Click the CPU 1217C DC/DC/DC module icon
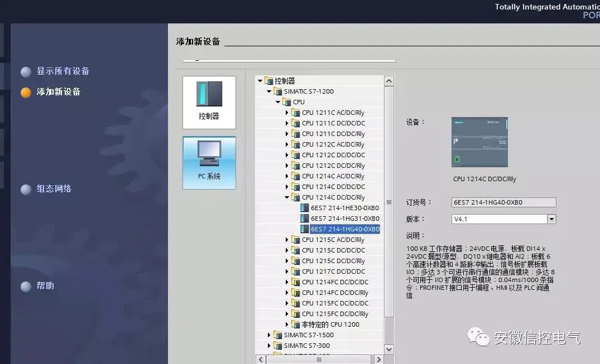 296,271
